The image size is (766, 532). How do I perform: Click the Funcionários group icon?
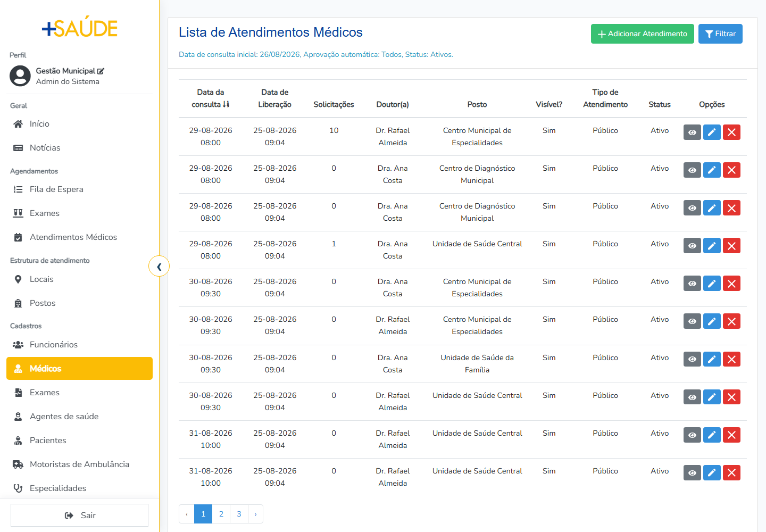tap(18, 345)
